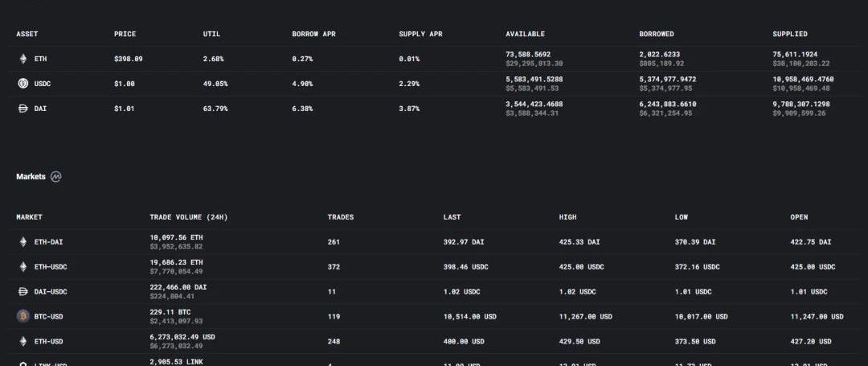The image size is (868, 366).
Task: Click the USDC asset coin icon
Action: pyautogui.click(x=23, y=84)
